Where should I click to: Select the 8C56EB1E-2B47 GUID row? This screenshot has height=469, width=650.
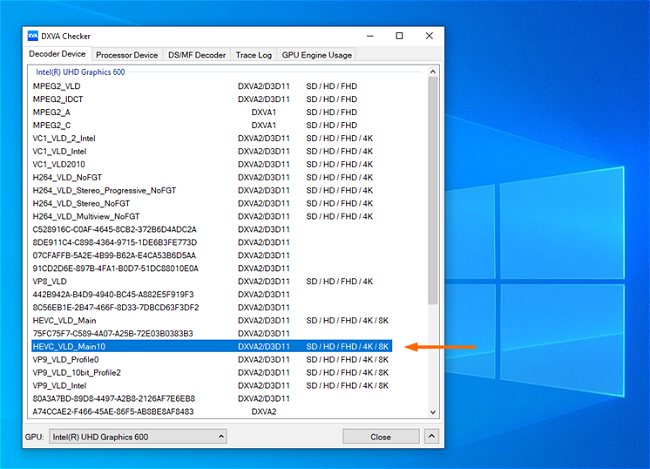point(211,307)
